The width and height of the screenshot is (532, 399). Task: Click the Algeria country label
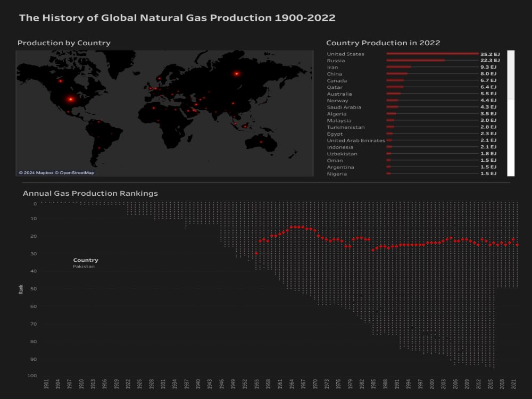click(x=337, y=114)
